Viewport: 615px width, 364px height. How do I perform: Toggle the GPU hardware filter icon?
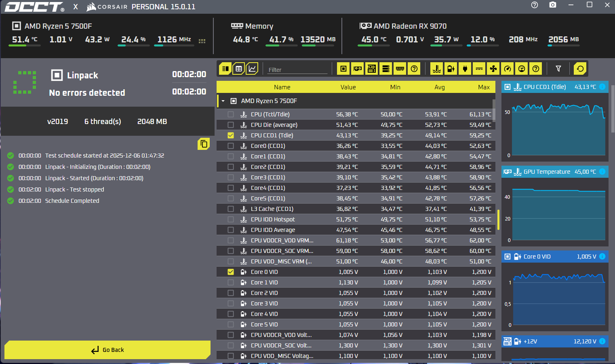(x=358, y=69)
